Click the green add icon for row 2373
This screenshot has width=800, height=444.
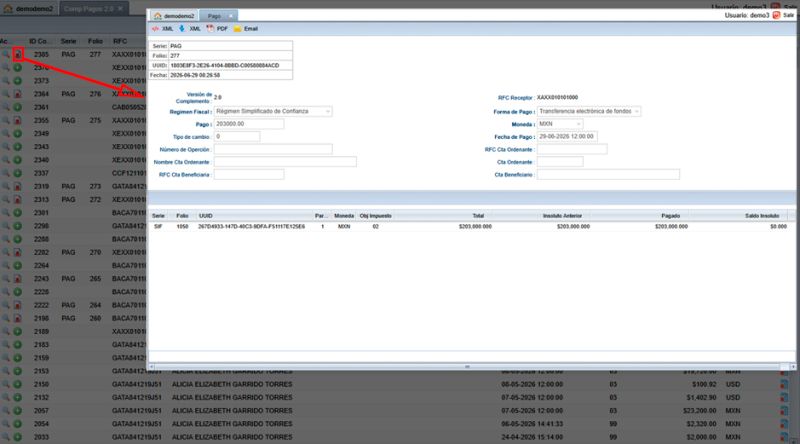point(18,81)
